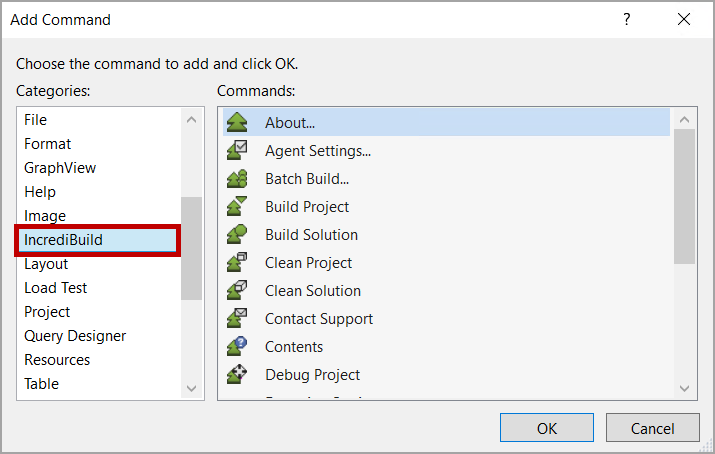Select the Query Designer category
Screen dimensions: 715x454
pyautogui.click(x=75, y=336)
